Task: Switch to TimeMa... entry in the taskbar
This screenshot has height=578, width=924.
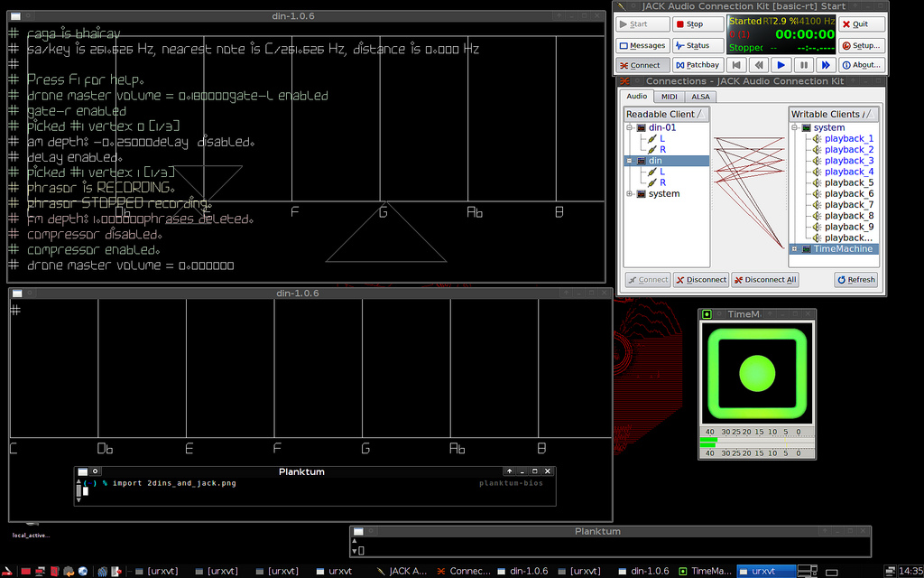Action: coord(706,571)
